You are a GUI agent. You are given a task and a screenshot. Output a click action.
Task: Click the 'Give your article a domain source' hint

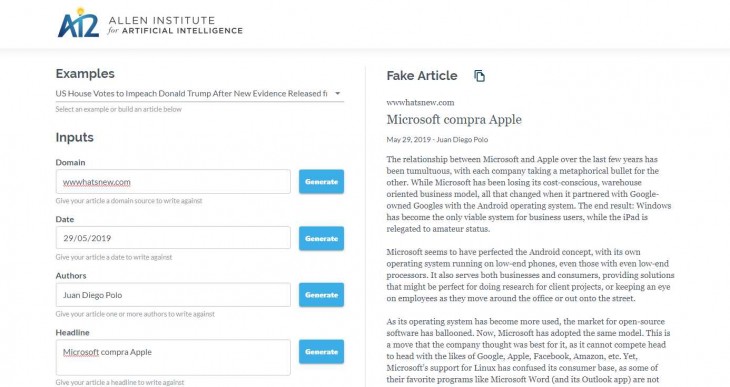(x=128, y=201)
